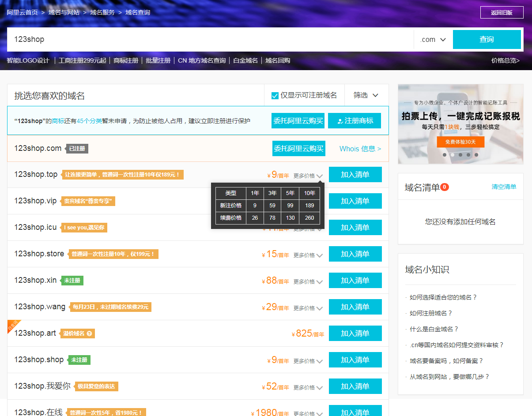
Task: Open 如何选择适合您的域名？ help link
Action: [443, 297]
